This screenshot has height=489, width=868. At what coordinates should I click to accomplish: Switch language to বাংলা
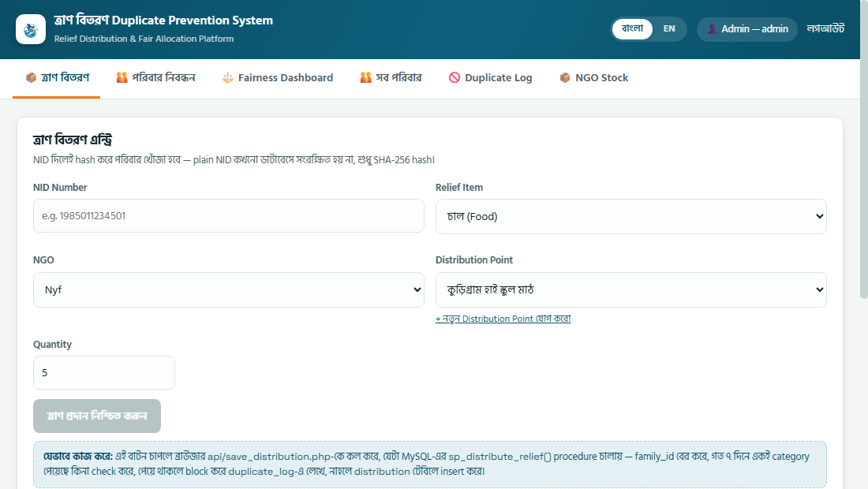pyautogui.click(x=632, y=28)
